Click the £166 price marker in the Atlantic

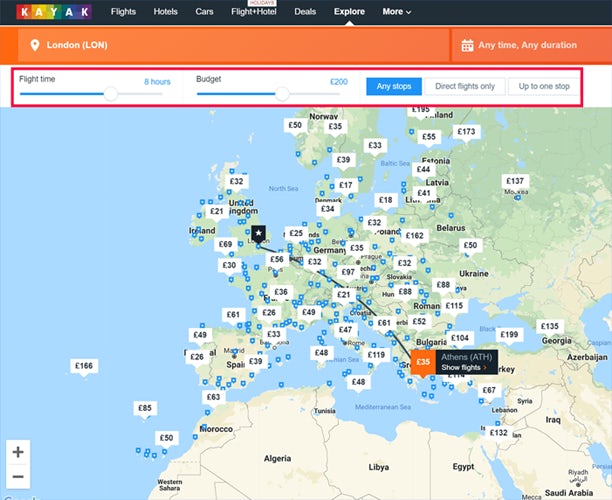[84, 367]
